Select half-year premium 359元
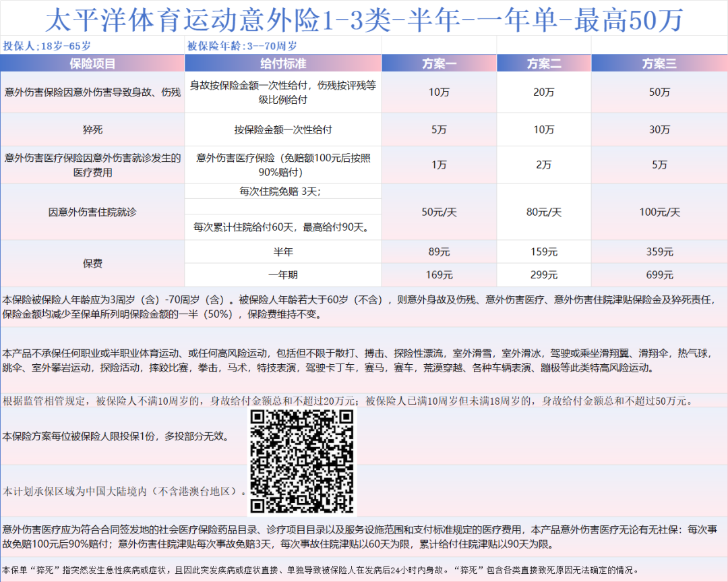The height and width of the screenshot is (582, 728). click(659, 252)
